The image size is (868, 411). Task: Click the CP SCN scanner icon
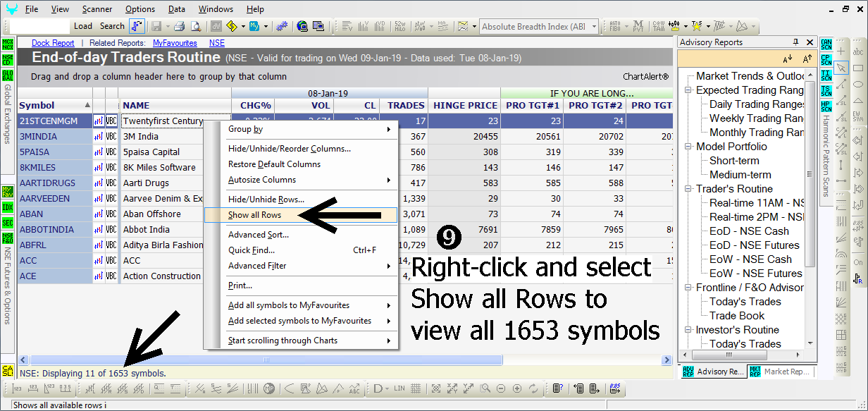pyautogui.click(x=826, y=60)
